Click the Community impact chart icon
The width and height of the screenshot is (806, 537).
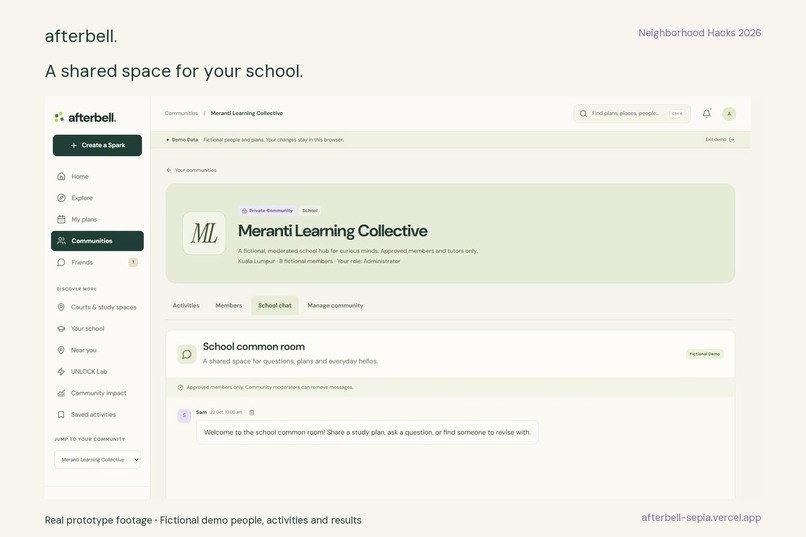pos(61,393)
